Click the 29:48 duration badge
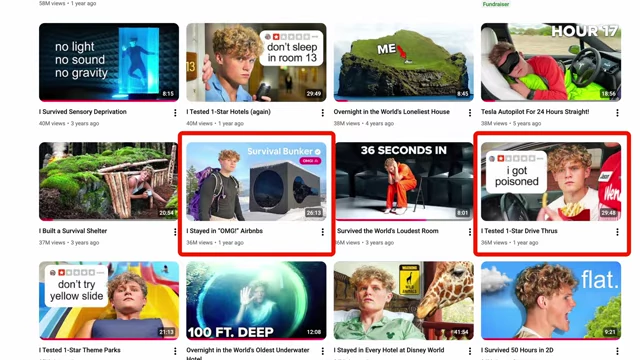The width and height of the screenshot is (640, 360). [609, 213]
